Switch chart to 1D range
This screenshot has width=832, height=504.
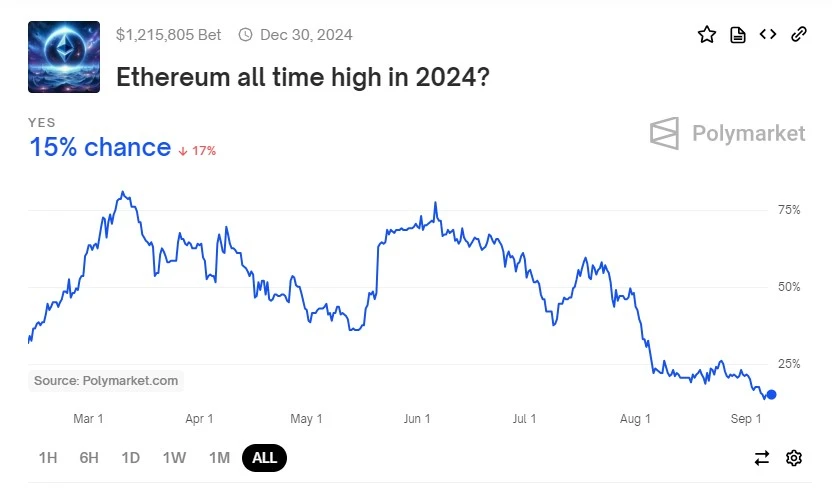130,458
